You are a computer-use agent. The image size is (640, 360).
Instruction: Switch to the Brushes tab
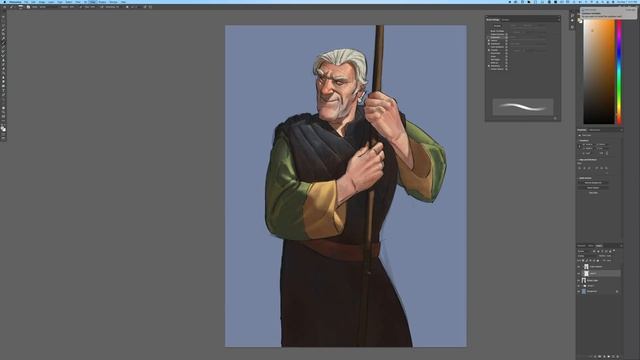pos(506,20)
